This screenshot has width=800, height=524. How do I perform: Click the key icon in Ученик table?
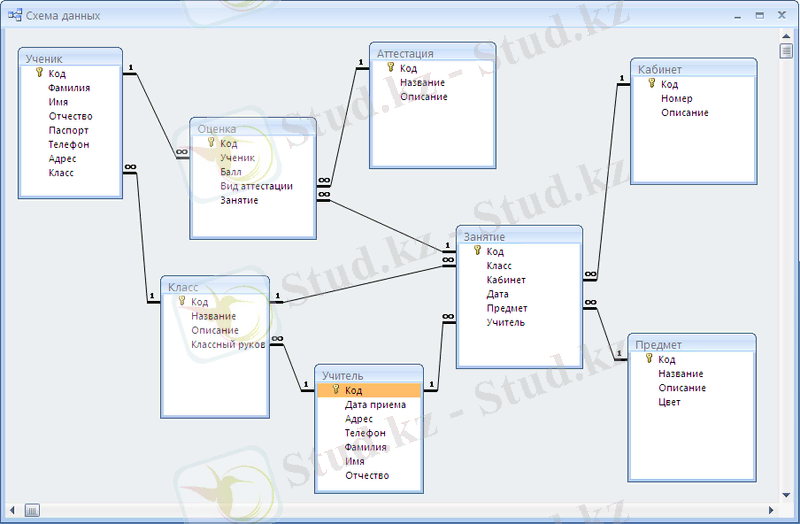(39, 73)
